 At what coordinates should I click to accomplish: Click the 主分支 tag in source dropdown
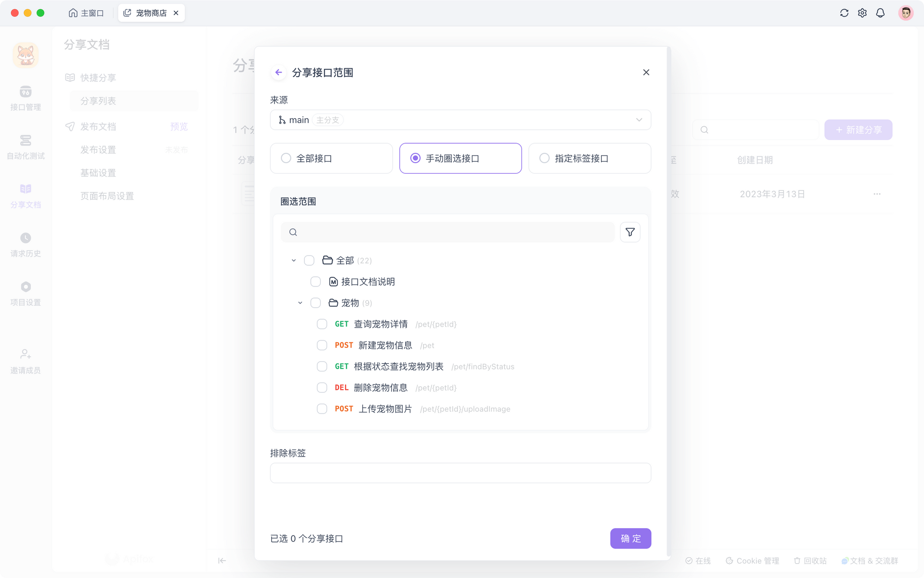328,120
